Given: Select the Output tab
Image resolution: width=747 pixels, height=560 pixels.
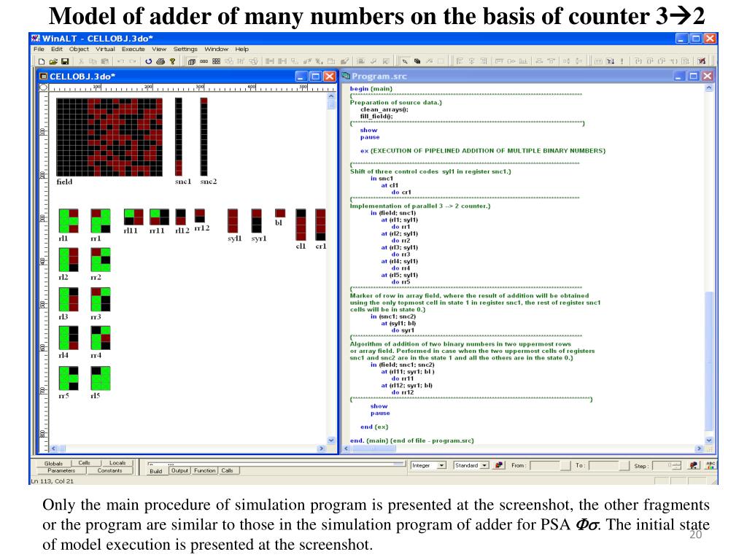Looking at the screenshot, I should (x=179, y=470).
